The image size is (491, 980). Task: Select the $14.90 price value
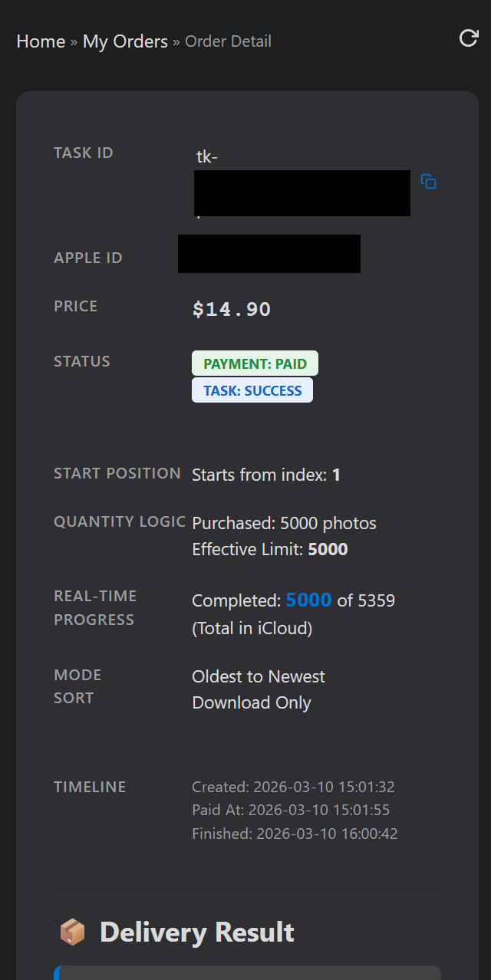[x=231, y=310]
